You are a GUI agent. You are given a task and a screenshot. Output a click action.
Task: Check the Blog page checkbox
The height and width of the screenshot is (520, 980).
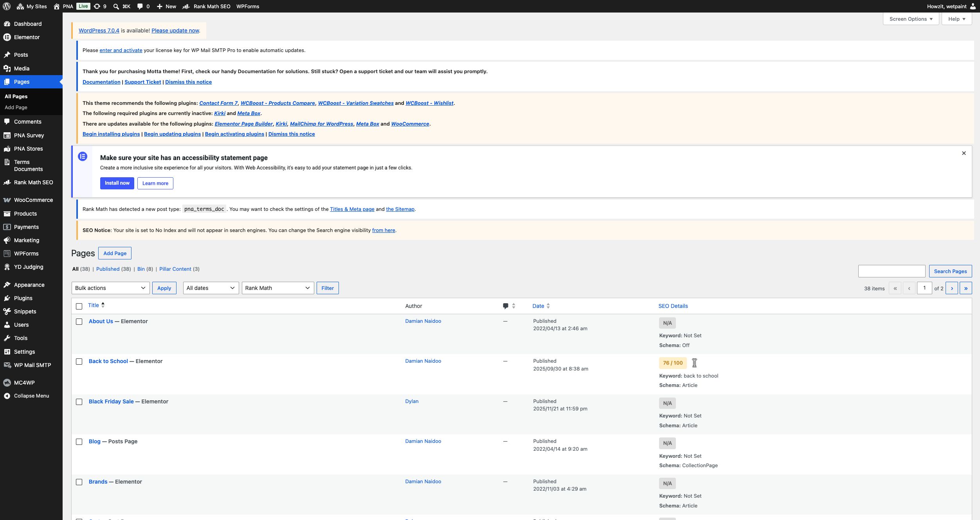click(x=79, y=442)
